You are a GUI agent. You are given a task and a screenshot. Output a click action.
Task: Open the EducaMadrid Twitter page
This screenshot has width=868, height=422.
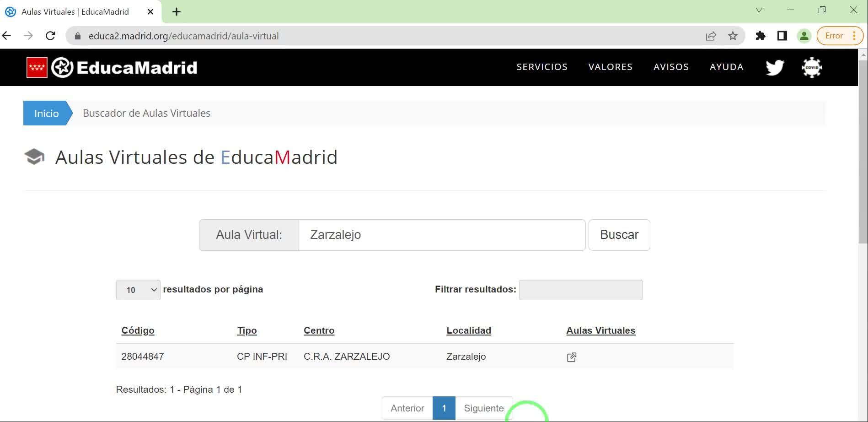pyautogui.click(x=775, y=67)
